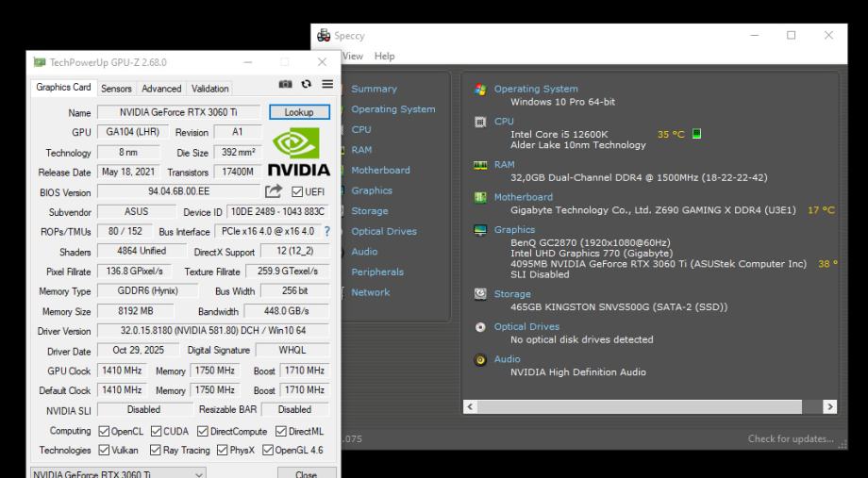Click the Audio speaker icon in Speccy summary

point(480,359)
